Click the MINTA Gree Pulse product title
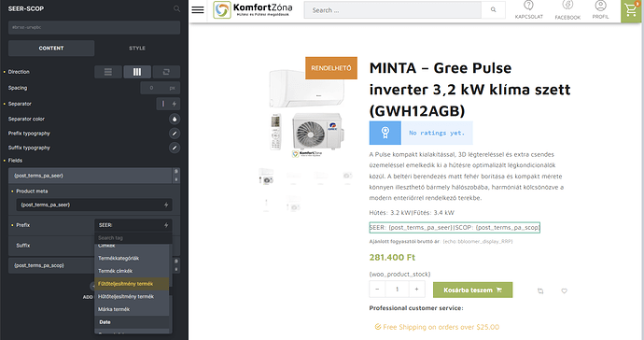Viewport: 644px width, 340px height. pos(469,90)
